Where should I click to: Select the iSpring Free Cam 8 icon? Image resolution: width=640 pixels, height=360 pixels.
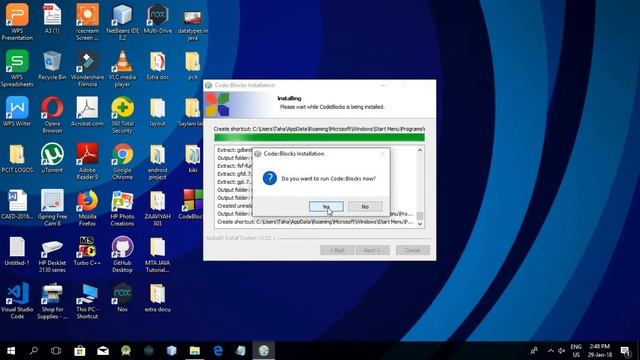[x=52, y=207]
